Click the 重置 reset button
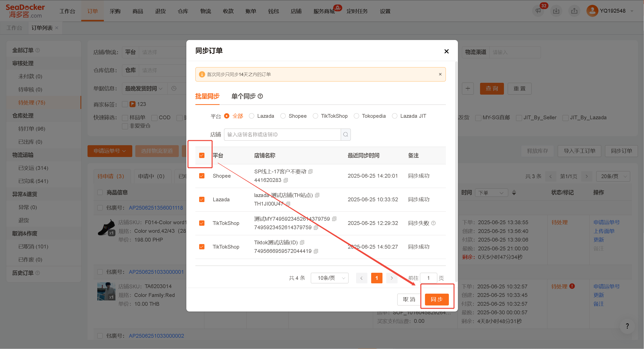Viewport: 644px width, 349px height. [520, 89]
